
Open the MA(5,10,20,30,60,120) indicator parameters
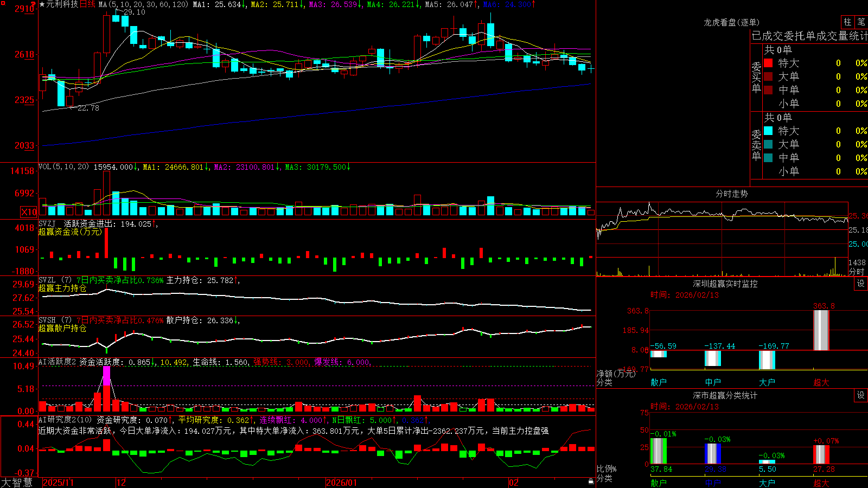coord(144,4)
